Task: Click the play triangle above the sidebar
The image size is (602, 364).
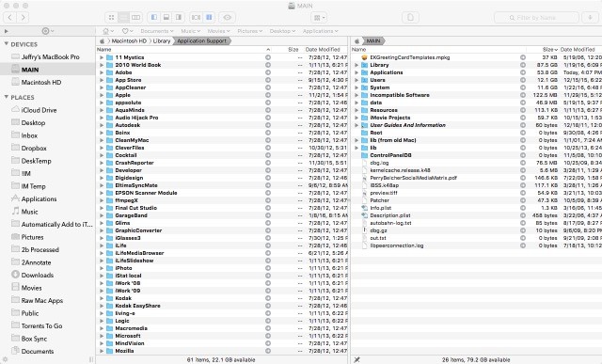Action: 7,31
